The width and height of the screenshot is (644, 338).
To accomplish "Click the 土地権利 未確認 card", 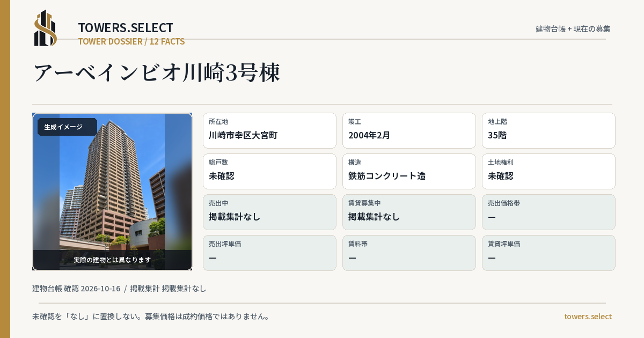I will pos(548,171).
